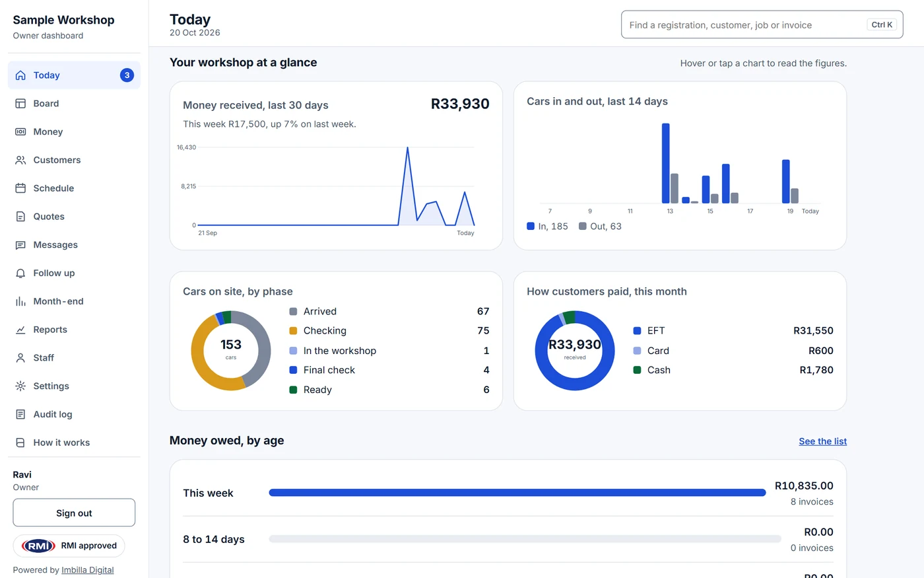Follow the Imbilla Digital link

tap(88, 570)
